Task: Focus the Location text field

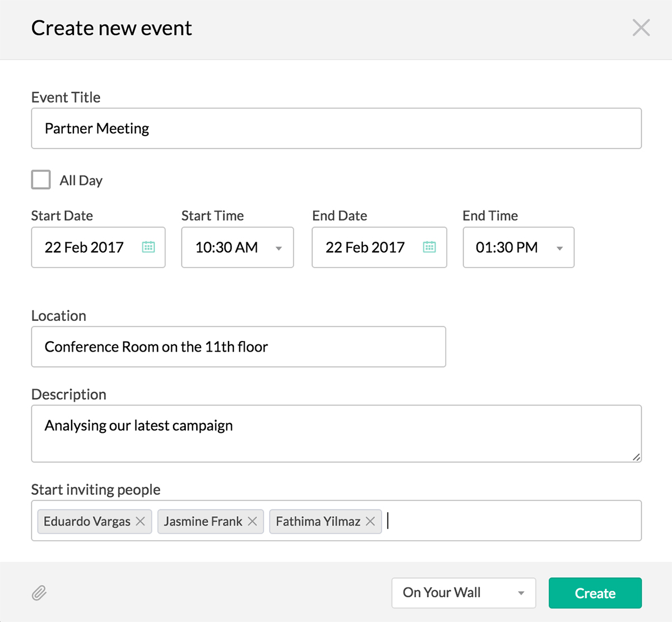Action: click(238, 347)
